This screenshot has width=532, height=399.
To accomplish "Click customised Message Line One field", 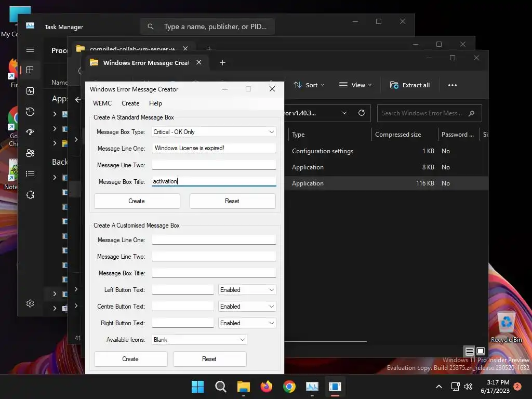I will click(214, 240).
